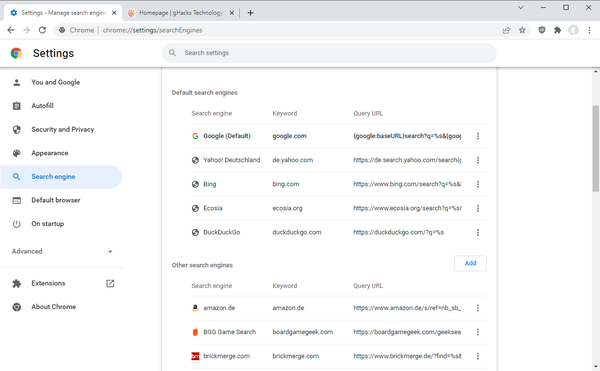
Task: Click the de.yahoo.com keyword cell
Action: pyautogui.click(x=293, y=160)
